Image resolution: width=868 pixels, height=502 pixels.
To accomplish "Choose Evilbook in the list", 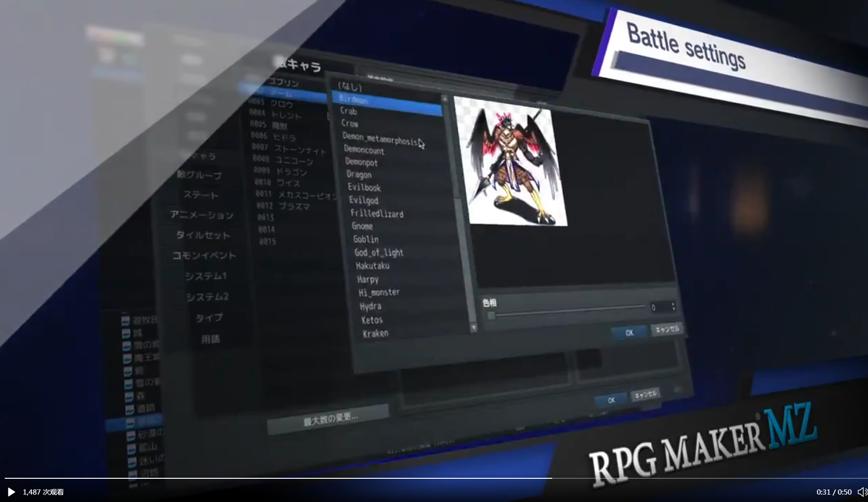I will (x=364, y=187).
